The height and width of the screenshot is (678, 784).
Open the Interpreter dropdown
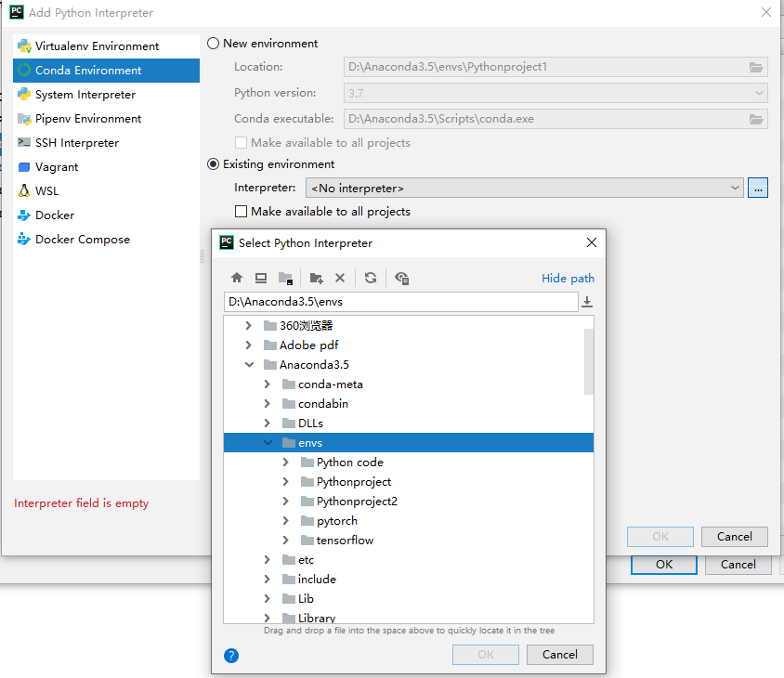(x=525, y=188)
